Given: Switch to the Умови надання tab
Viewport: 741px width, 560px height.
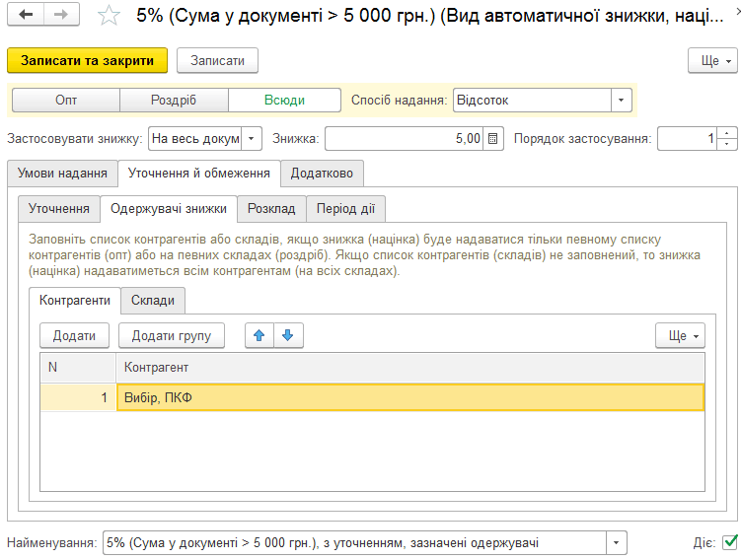Looking at the screenshot, I should (62, 174).
